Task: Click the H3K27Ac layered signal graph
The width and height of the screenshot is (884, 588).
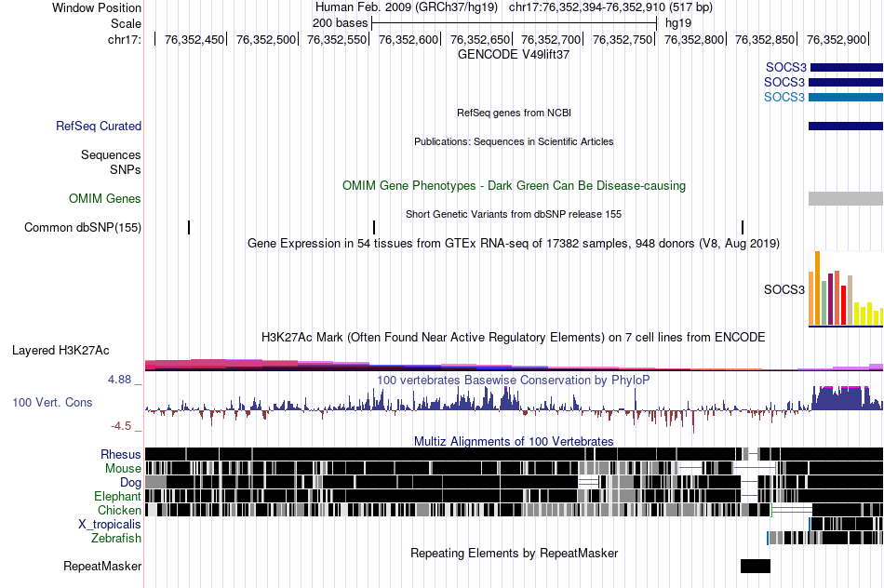Action: click(x=514, y=365)
